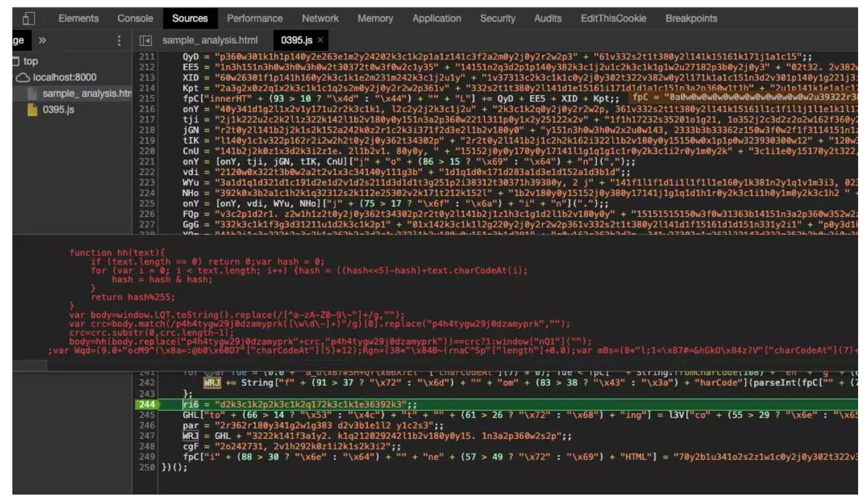868x502 pixels.
Task: Click the highlighted WRJ variable on line 242
Action: click(x=212, y=384)
